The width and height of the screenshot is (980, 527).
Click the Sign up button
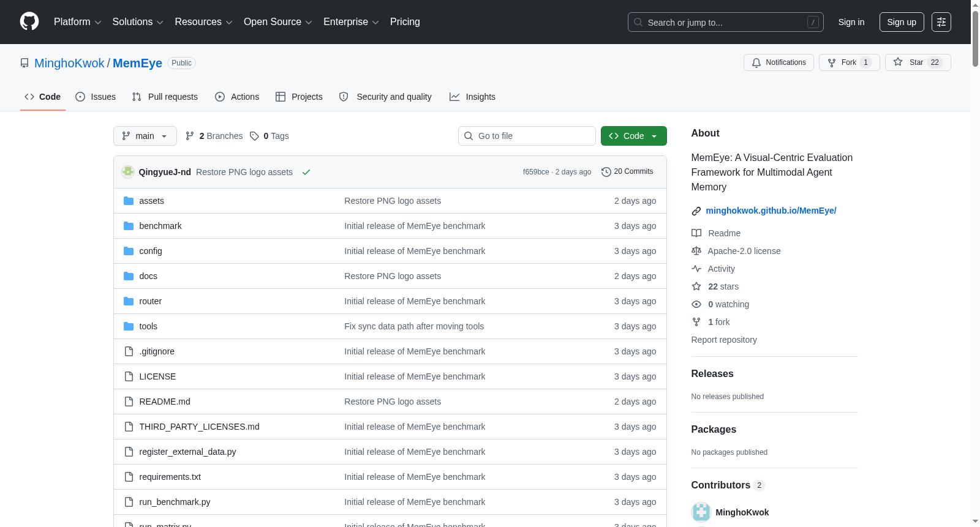(902, 22)
